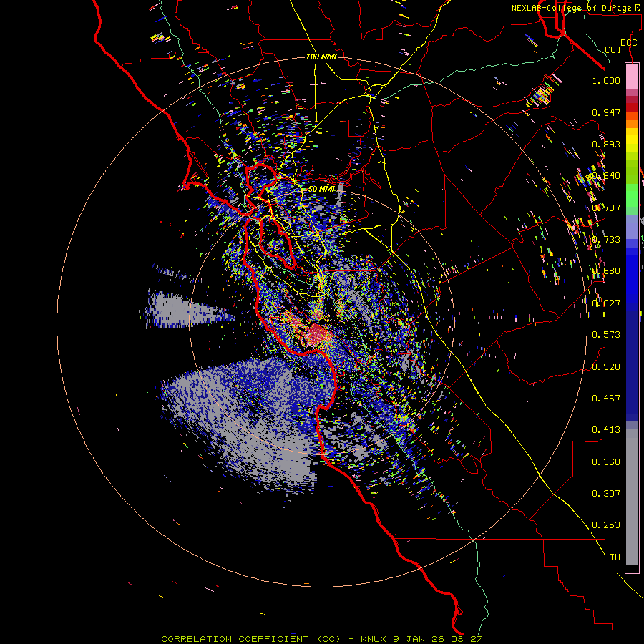The height and width of the screenshot is (644, 644).
Task: Select the 0.360 scale value
Action: tap(606, 462)
